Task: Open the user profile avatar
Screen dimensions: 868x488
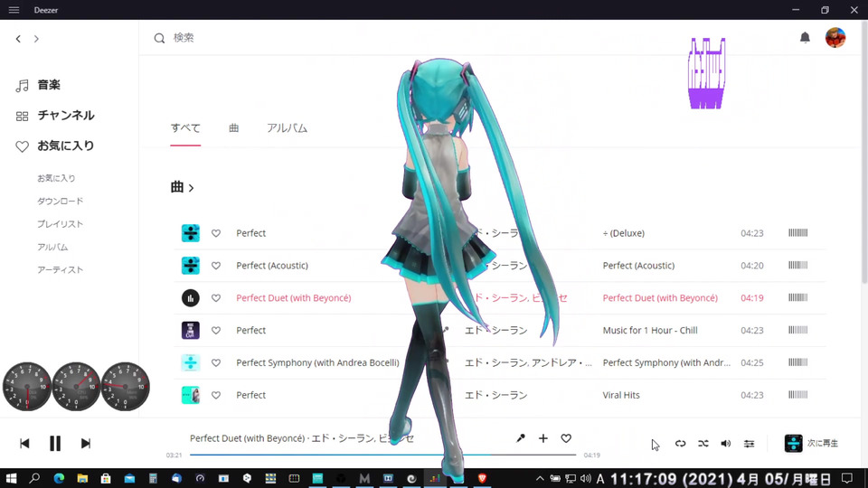Action: tap(835, 38)
